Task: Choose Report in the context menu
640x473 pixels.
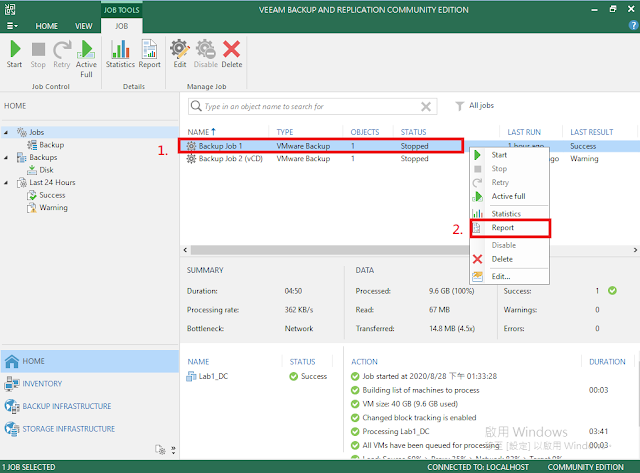Action: (510, 228)
